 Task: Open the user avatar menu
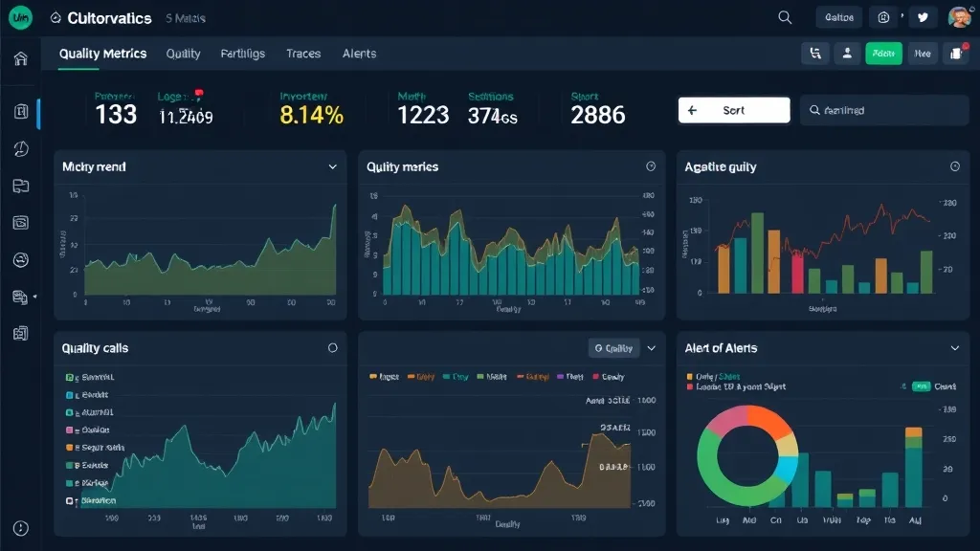[x=959, y=17]
